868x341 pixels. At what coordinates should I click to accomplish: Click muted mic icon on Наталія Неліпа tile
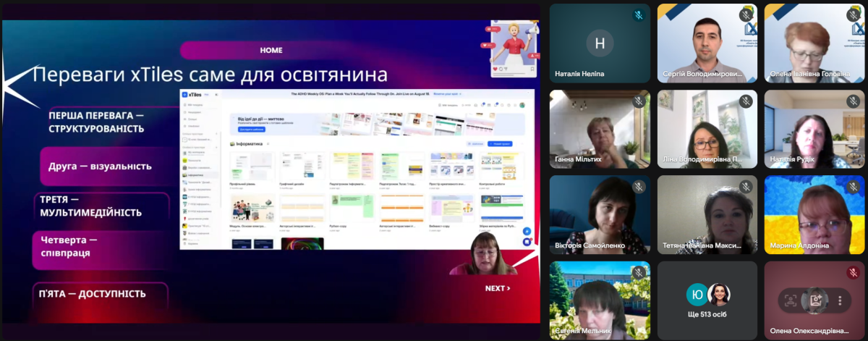click(x=639, y=14)
